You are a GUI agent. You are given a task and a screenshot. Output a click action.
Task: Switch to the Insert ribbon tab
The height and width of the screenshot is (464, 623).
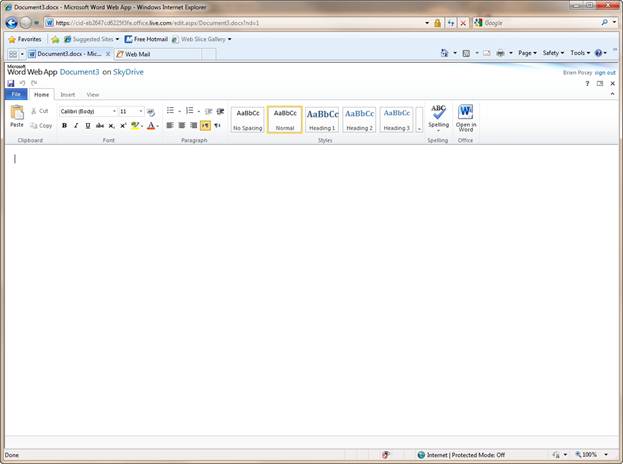coord(68,95)
